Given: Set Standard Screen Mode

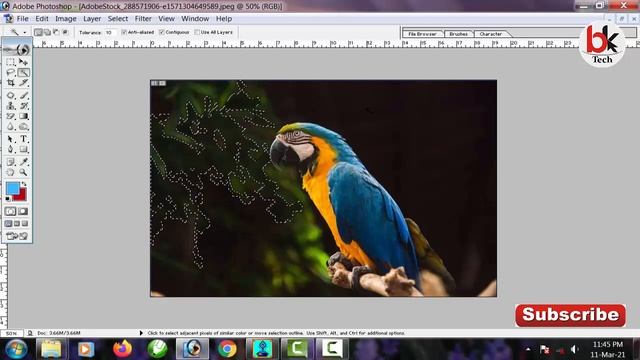Looking at the screenshot, I should pos(9,224).
